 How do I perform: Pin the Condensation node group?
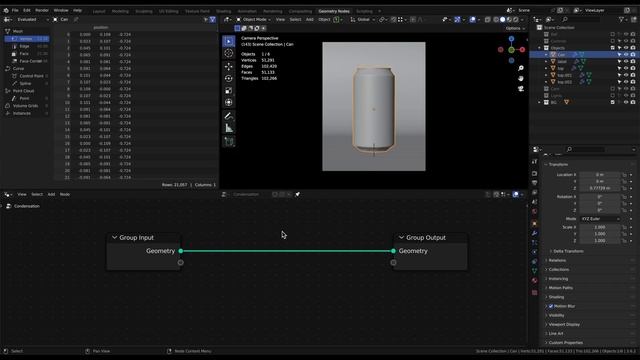click(x=298, y=194)
